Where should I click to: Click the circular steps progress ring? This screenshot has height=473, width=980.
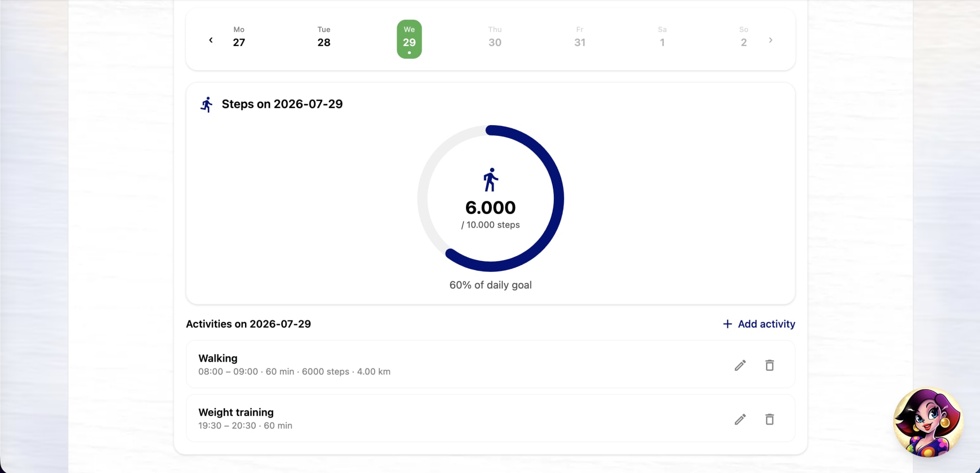pos(491,198)
